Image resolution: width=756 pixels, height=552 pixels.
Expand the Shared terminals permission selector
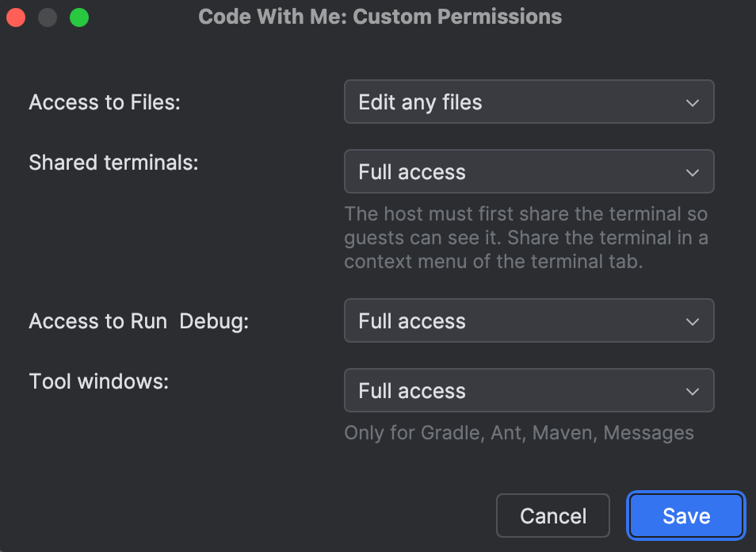(x=529, y=171)
